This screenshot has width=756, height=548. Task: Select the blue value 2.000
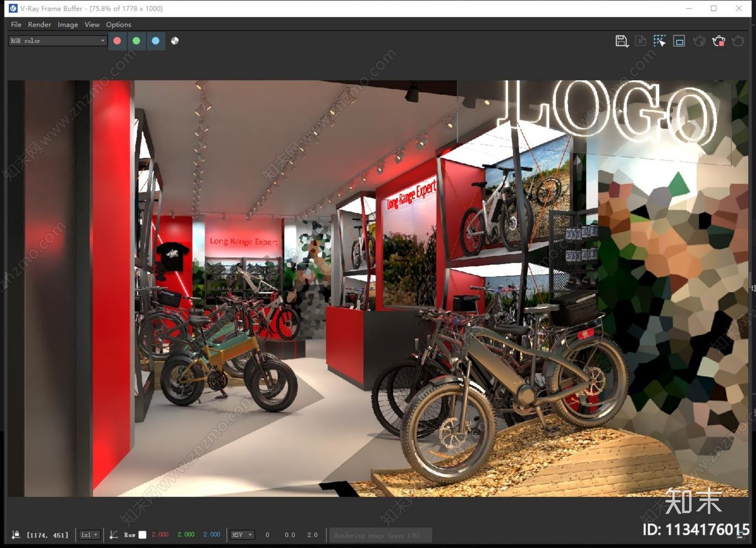point(212,534)
